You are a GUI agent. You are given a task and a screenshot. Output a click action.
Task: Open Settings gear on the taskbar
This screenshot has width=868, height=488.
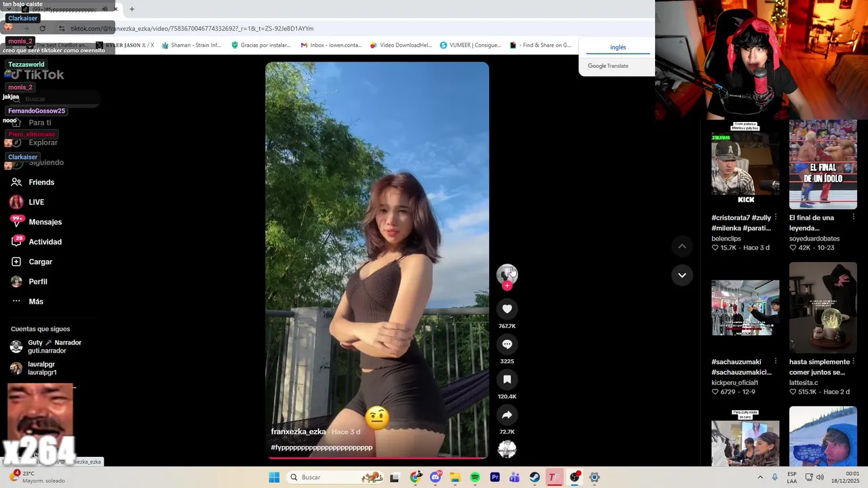click(x=594, y=477)
